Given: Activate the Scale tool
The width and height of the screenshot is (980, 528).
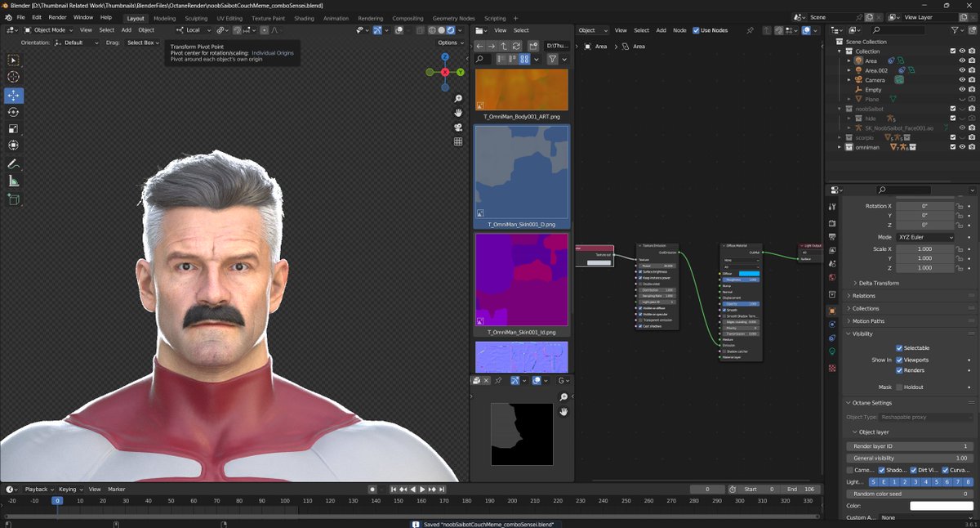Looking at the screenshot, I should point(14,129).
